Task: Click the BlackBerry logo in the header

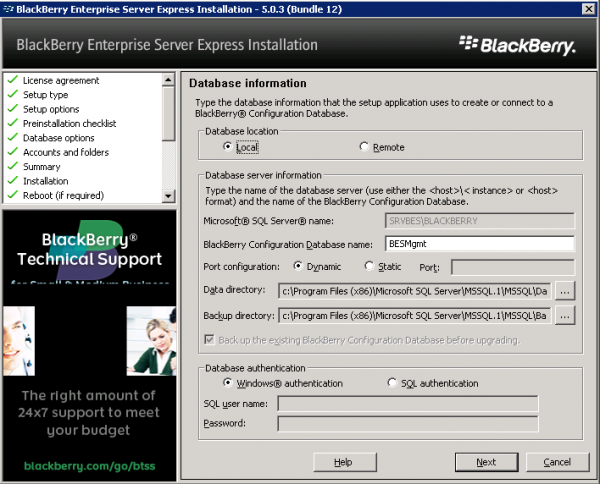Action: pos(517,45)
